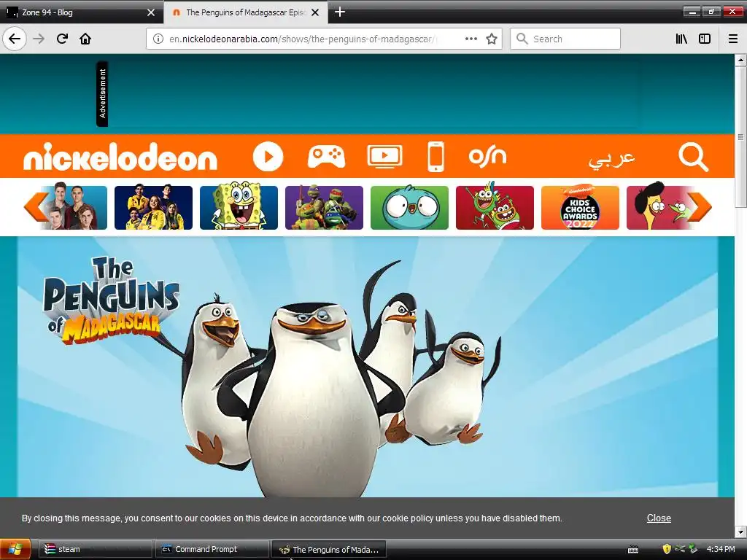Open the Kids Choice Awards 2022 thumbnail
This screenshot has height=560, width=747.
580,208
